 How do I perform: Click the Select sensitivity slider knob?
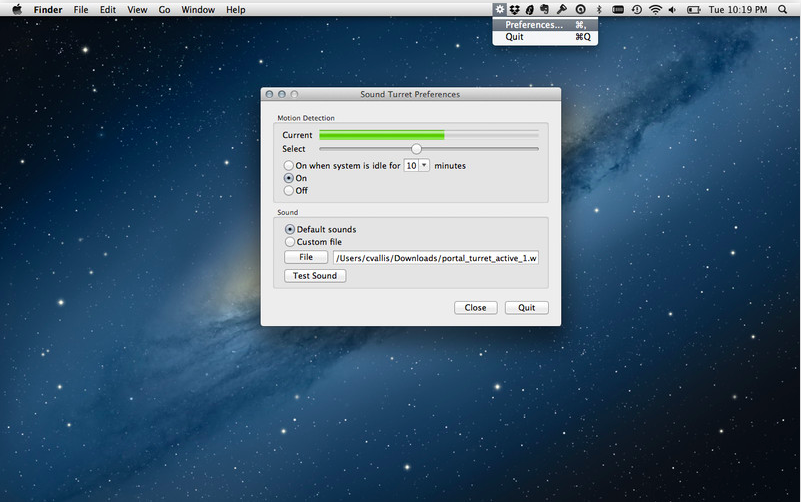pos(416,149)
